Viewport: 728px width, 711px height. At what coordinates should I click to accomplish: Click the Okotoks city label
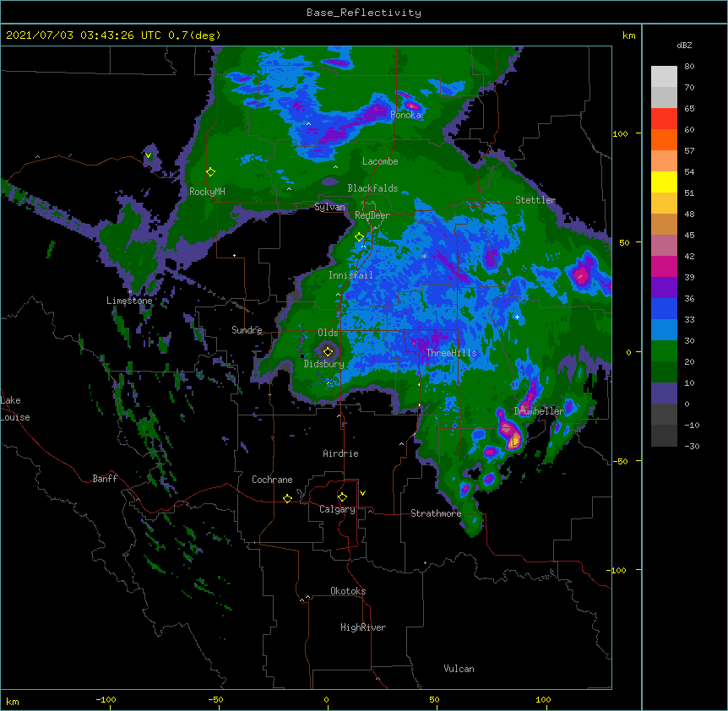(x=348, y=591)
